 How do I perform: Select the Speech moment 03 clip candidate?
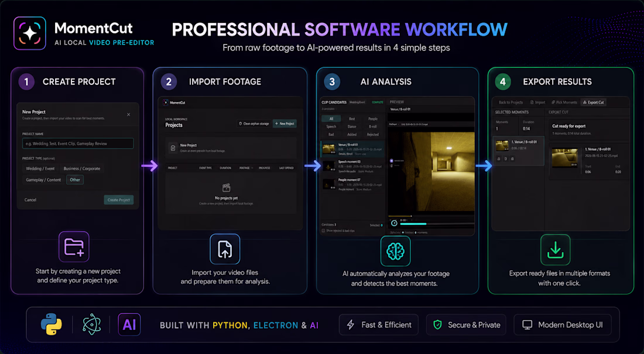pos(353,166)
